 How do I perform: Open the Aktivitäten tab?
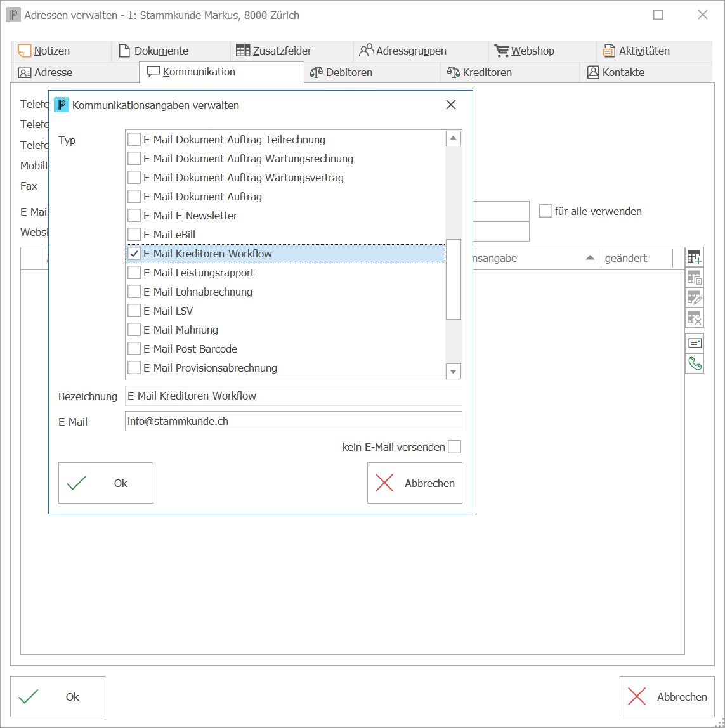(654, 51)
